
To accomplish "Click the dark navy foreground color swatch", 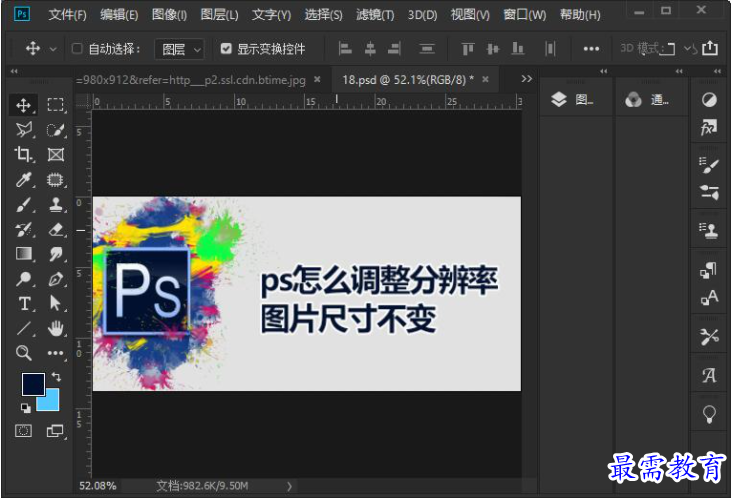I will click(33, 384).
